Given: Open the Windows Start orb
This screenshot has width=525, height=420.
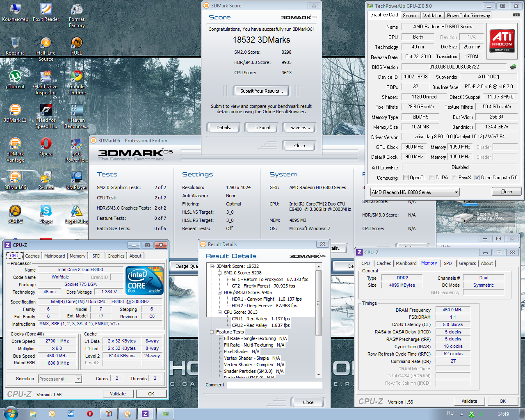Looking at the screenshot, I should 11,413.
